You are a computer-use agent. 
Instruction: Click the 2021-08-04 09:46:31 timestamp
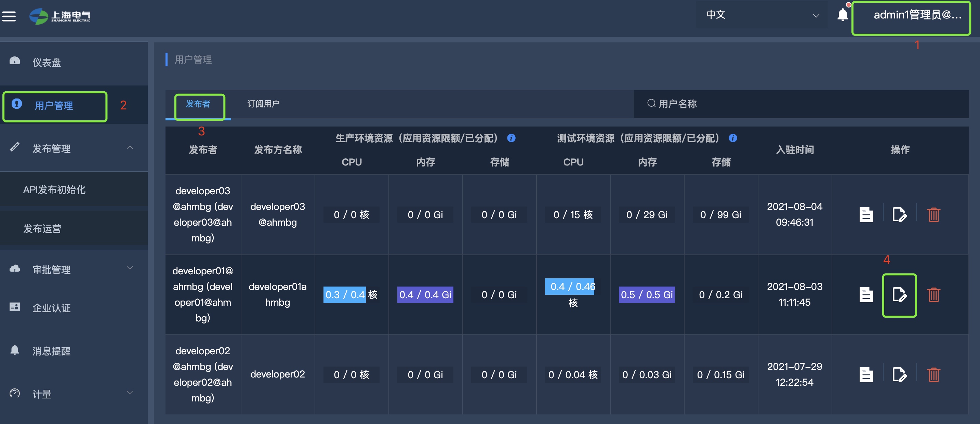point(794,214)
